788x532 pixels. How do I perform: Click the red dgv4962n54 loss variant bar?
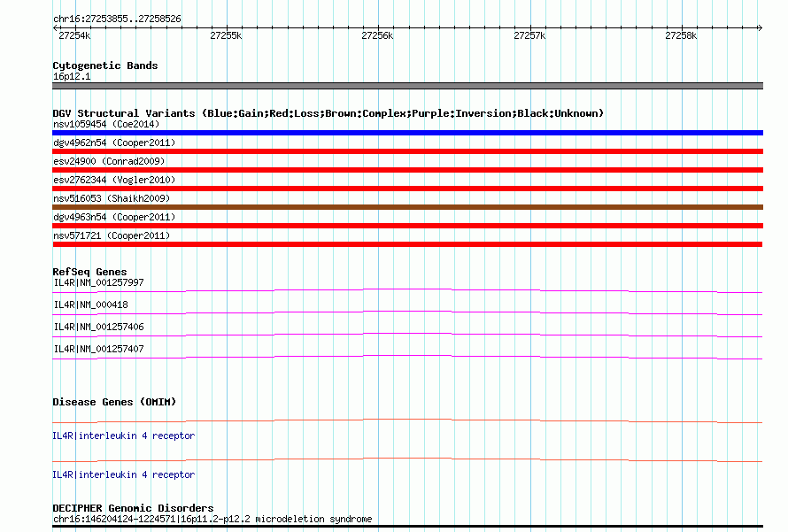pyautogui.click(x=407, y=151)
